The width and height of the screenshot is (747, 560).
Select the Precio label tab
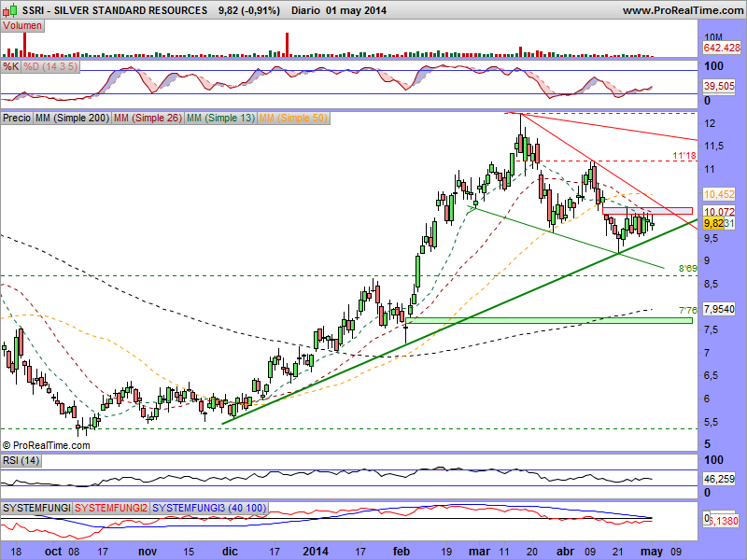click(17, 118)
